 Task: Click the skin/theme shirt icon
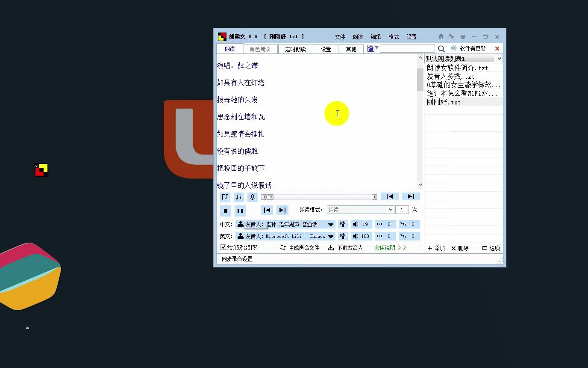462,37
